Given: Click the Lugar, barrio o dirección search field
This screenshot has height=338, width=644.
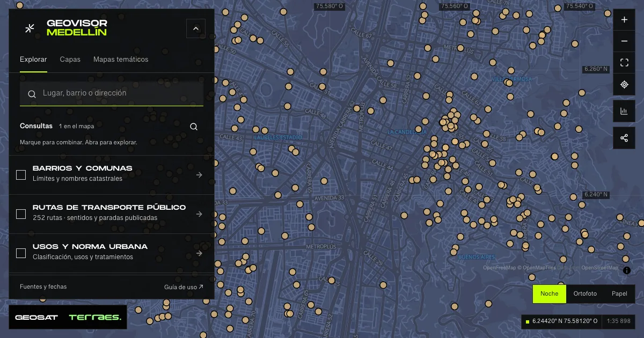Looking at the screenshot, I should 112,93.
